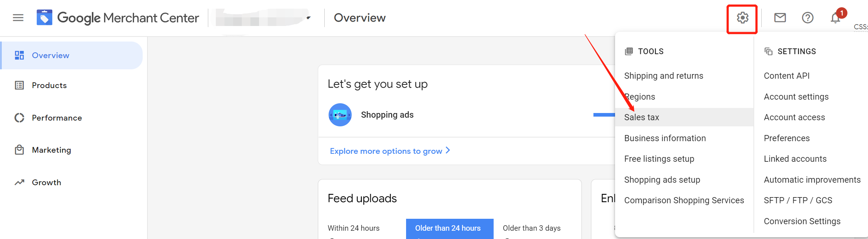Viewport: 868px width, 239px height.
Task: Open Products in the sidebar
Action: (49, 85)
